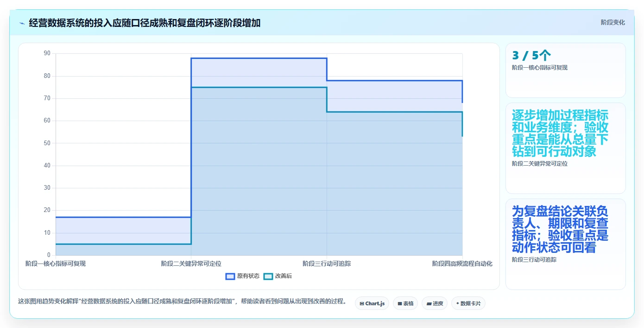The width and height of the screenshot is (644, 328).
Task: Click x-axis label 阶段四高频流程自动化
Action: coord(462,264)
